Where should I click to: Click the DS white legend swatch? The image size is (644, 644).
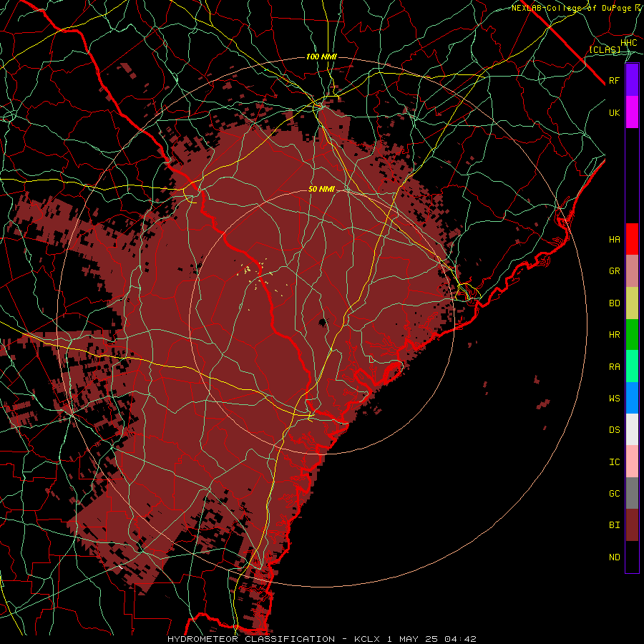[x=632, y=429]
